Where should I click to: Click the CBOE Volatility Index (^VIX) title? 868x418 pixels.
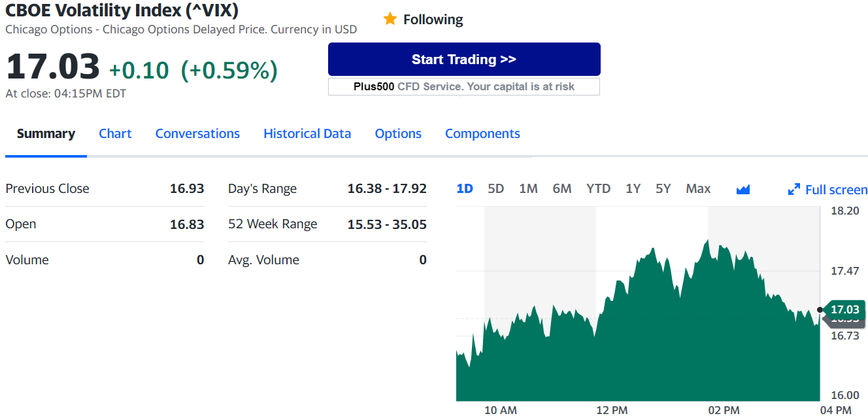(122, 10)
